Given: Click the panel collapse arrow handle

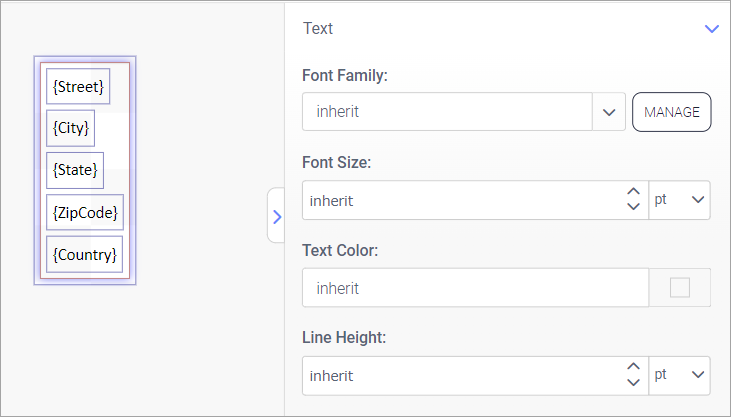Looking at the screenshot, I should [x=277, y=215].
